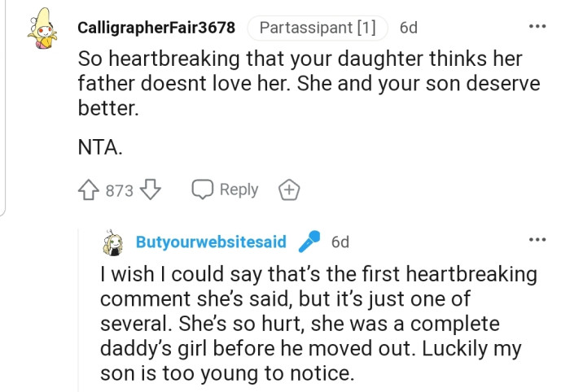Visit Butyourwebsitesaid's profile username link
The width and height of the screenshot is (570, 392).
(211, 242)
